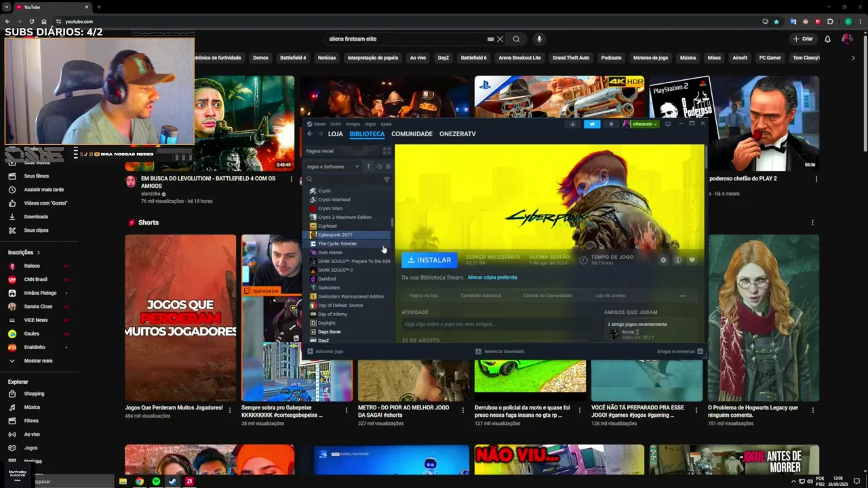The width and height of the screenshot is (868, 488).
Task: Open Google Chrome from the Windows taskbar
Action: (x=139, y=481)
